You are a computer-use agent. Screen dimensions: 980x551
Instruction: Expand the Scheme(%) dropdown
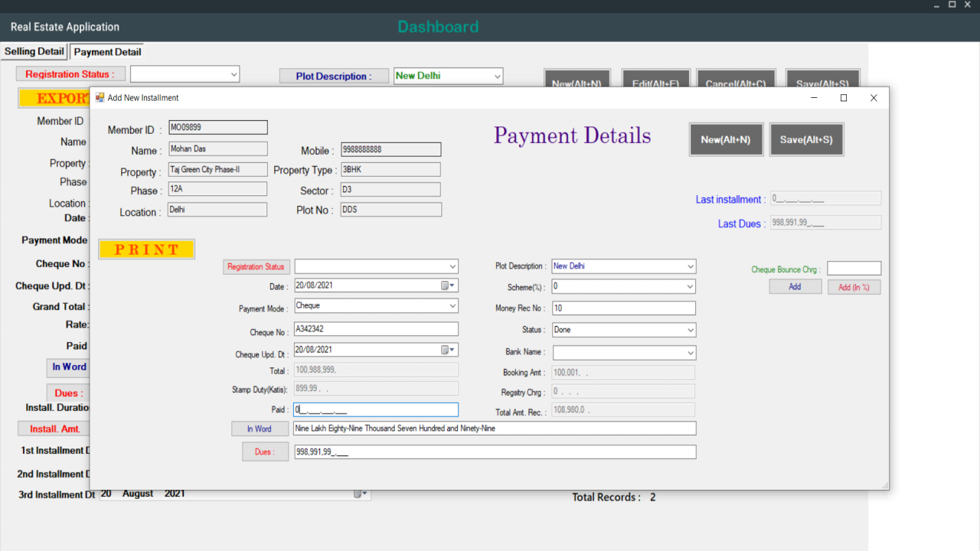click(x=691, y=286)
